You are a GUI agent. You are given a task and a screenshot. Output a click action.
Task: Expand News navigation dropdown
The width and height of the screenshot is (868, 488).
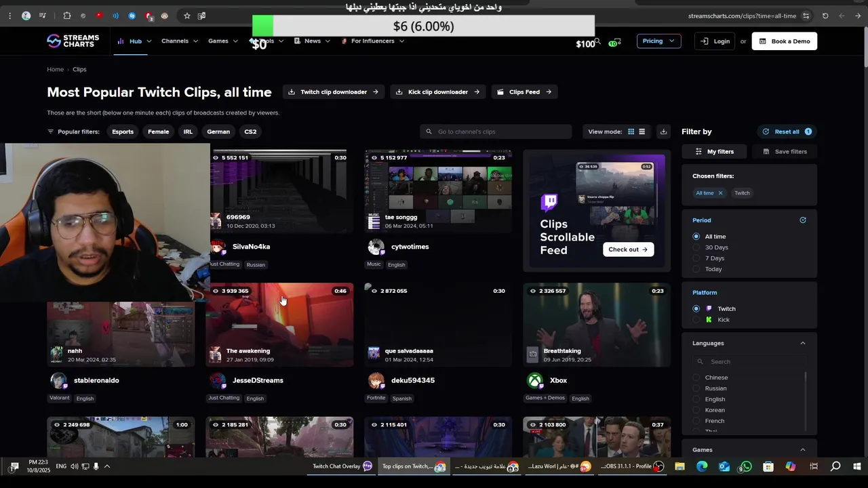pyautogui.click(x=313, y=41)
